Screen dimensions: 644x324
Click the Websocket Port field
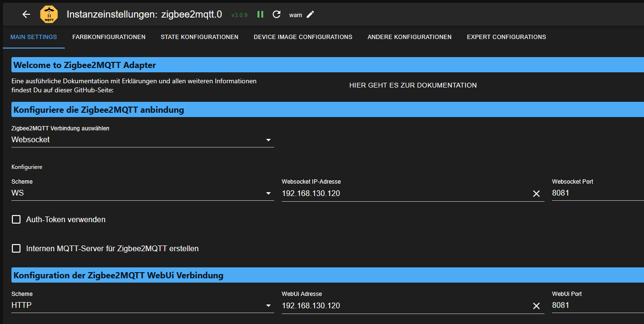click(x=598, y=193)
